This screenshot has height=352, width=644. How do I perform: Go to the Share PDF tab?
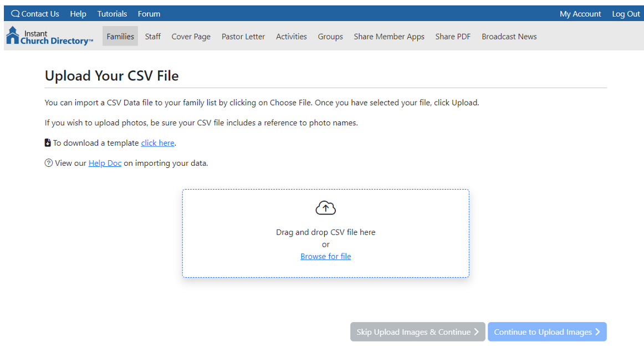[x=453, y=36]
